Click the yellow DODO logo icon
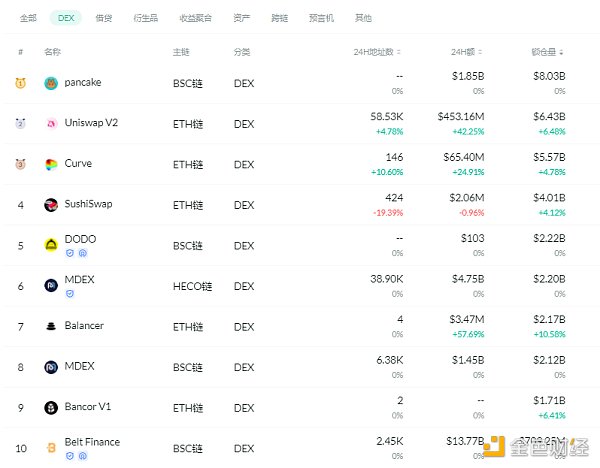 tap(51, 243)
